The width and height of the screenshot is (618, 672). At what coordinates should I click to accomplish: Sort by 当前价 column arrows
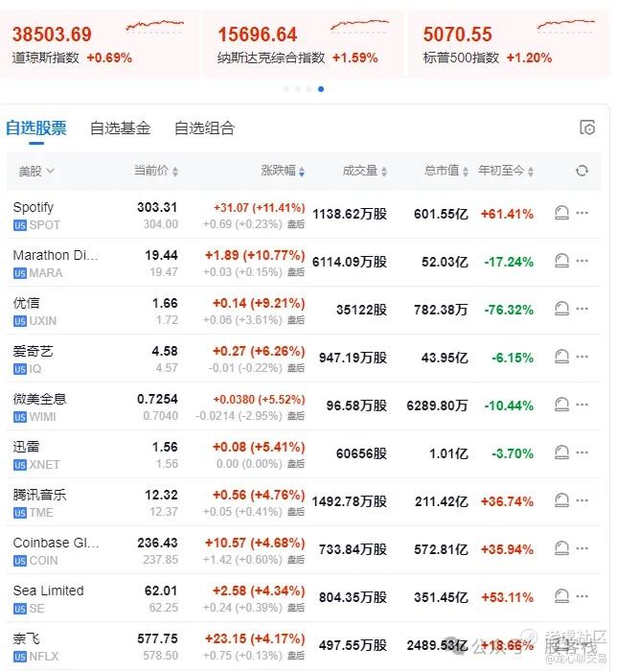pos(174,172)
